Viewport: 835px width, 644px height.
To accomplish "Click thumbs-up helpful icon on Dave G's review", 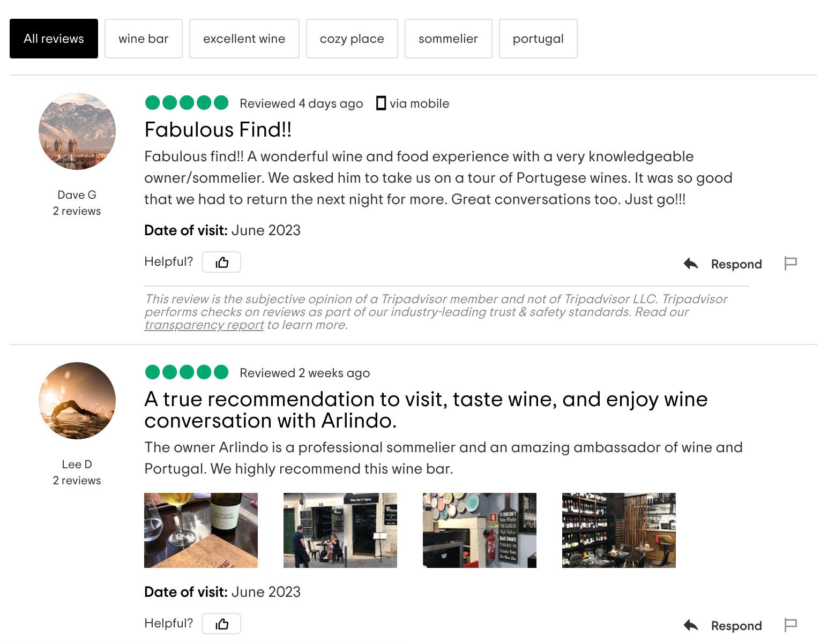I will point(221,262).
